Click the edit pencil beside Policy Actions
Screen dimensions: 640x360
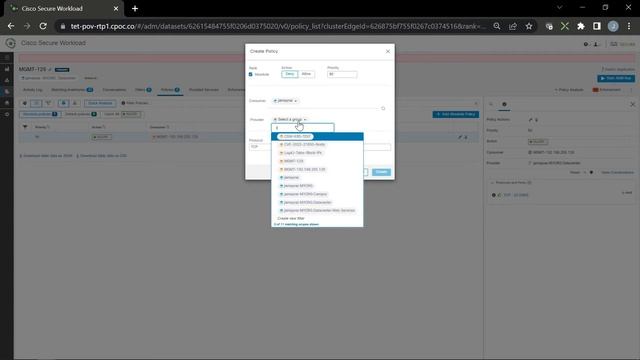pos(530,120)
